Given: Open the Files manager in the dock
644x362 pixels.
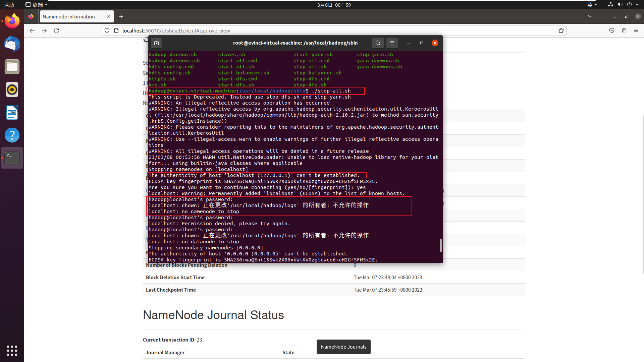Looking at the screenshot, I should click(12, 67).
